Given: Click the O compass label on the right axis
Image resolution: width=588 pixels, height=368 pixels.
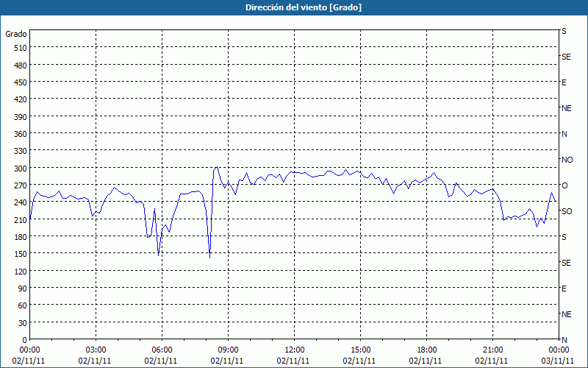Looking at the screenshot, I should [x=564, y=185].
